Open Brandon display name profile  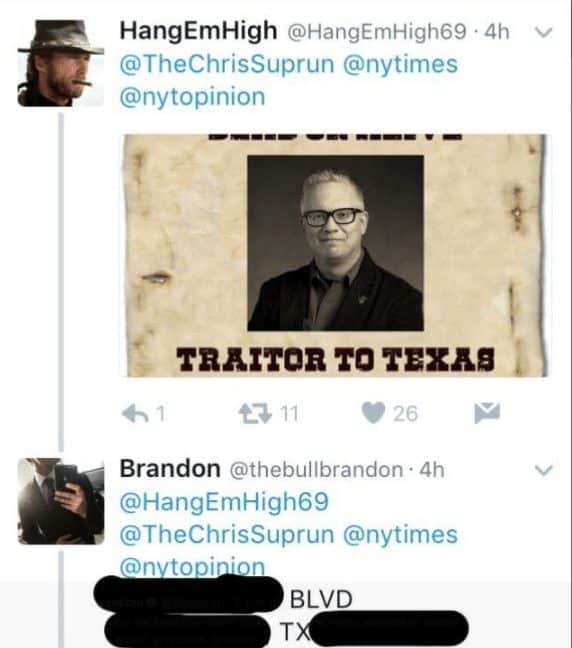(170, 469)
